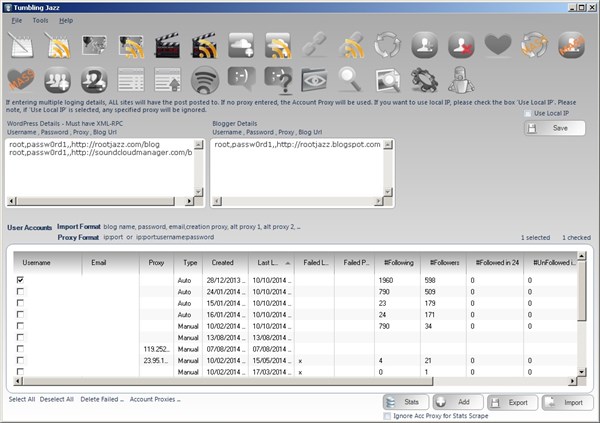Click the cloud audio RSS icon
Viewport: 600px width, 423px height.
click(x=278, y=45)
